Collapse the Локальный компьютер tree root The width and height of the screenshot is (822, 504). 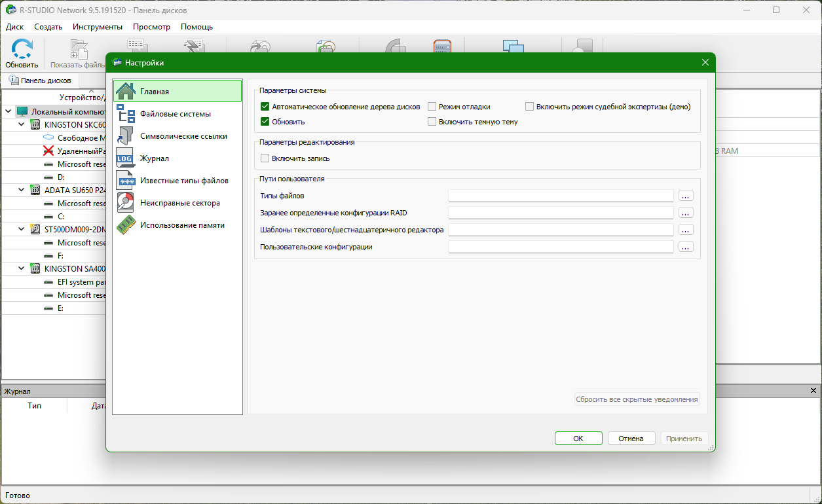pos(8,111)
